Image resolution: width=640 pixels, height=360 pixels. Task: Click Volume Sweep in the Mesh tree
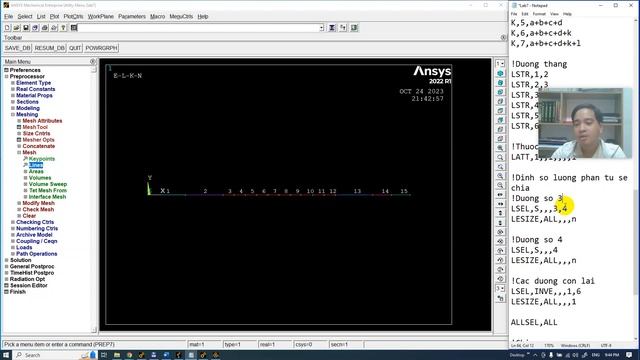[x=48, y=184]
